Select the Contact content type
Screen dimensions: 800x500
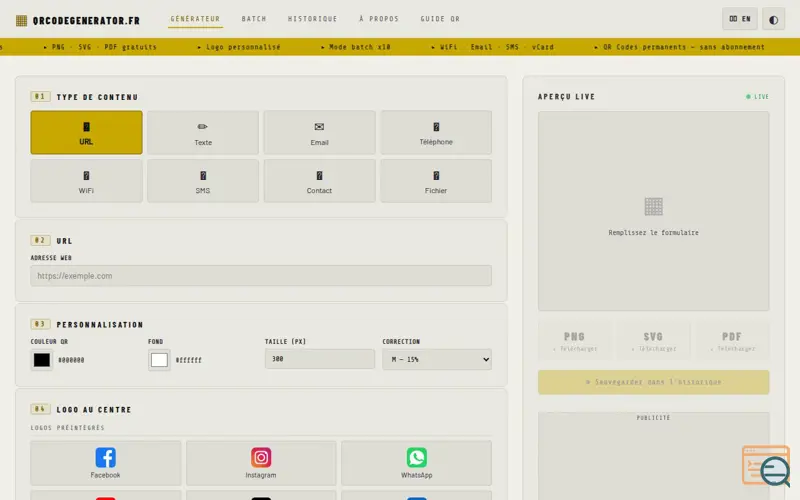tap(319, 181)
